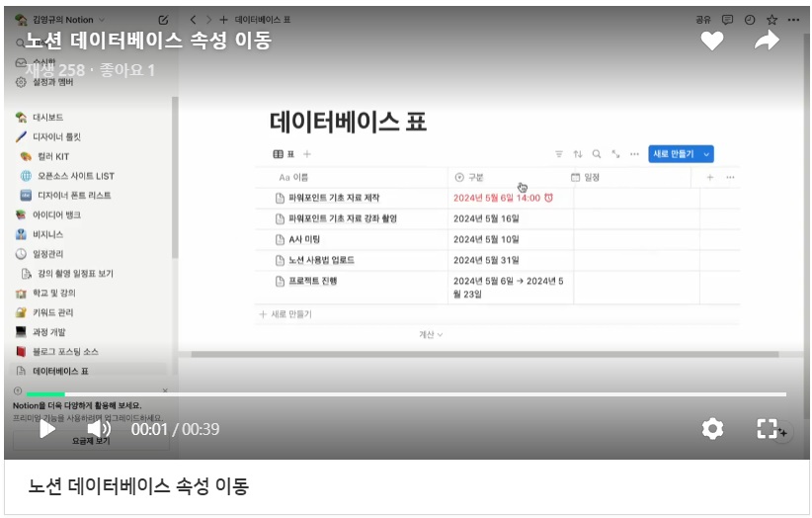
Task: Open 디자이너 폰트 리스트 page
Action: tap(74, 196)
